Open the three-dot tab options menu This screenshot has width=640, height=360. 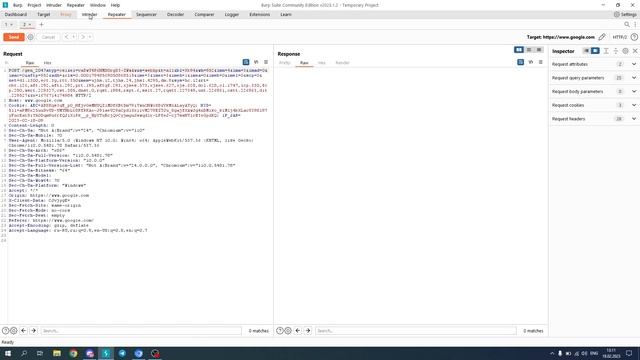coord(635,24)
